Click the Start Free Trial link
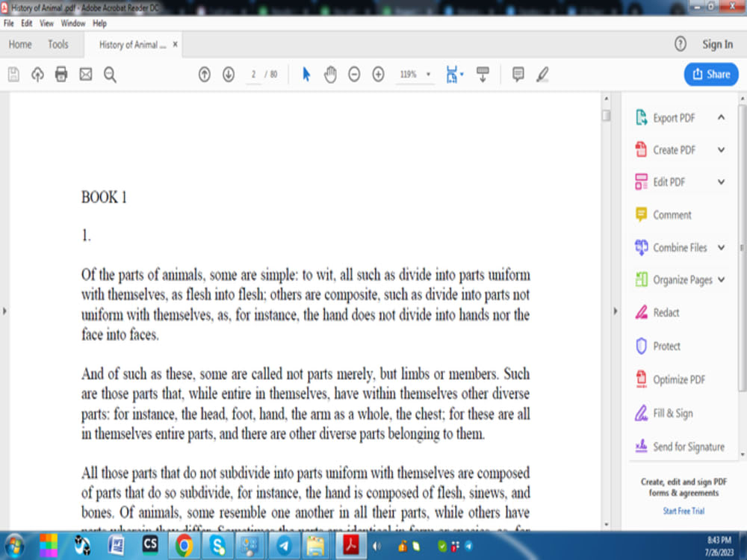Viewport: 747px width, 560px height. 684,511
